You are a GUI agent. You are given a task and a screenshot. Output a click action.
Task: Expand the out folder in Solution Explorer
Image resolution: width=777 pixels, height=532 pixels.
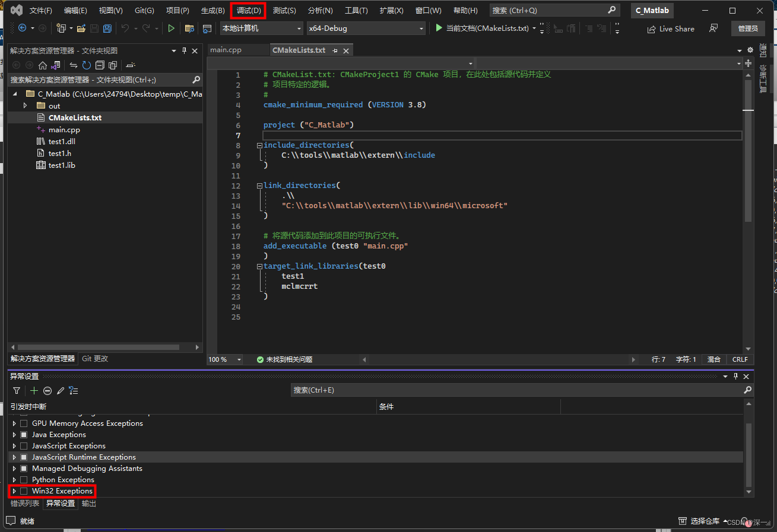pos(25,106)
